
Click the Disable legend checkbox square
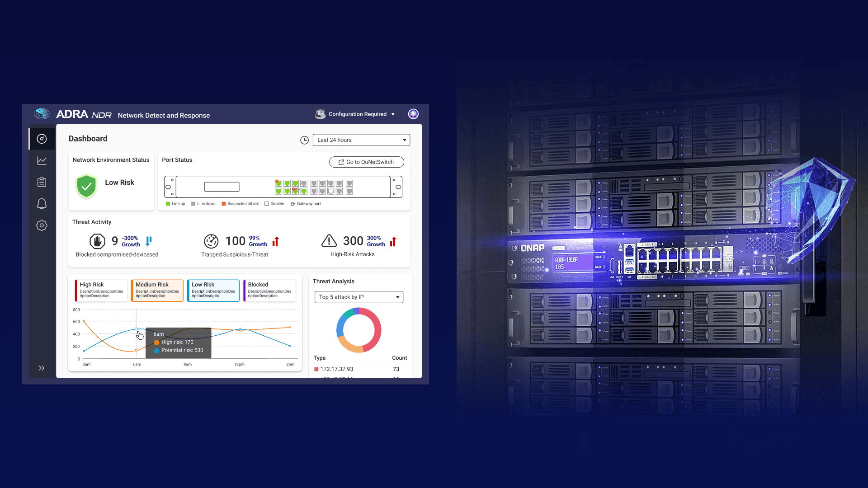[267, 204]
